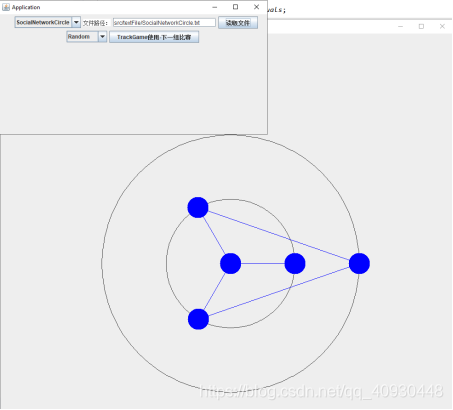Click the TrackGame使用:下一组比赛 button
This screenshot has height=410, width=453.
coord(154,37)
